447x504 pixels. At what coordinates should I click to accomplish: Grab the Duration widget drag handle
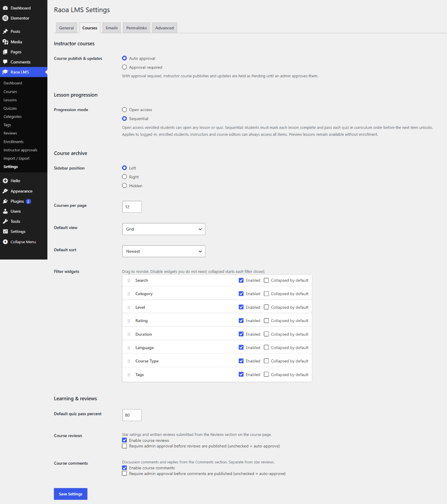click(x=129, y=334)
